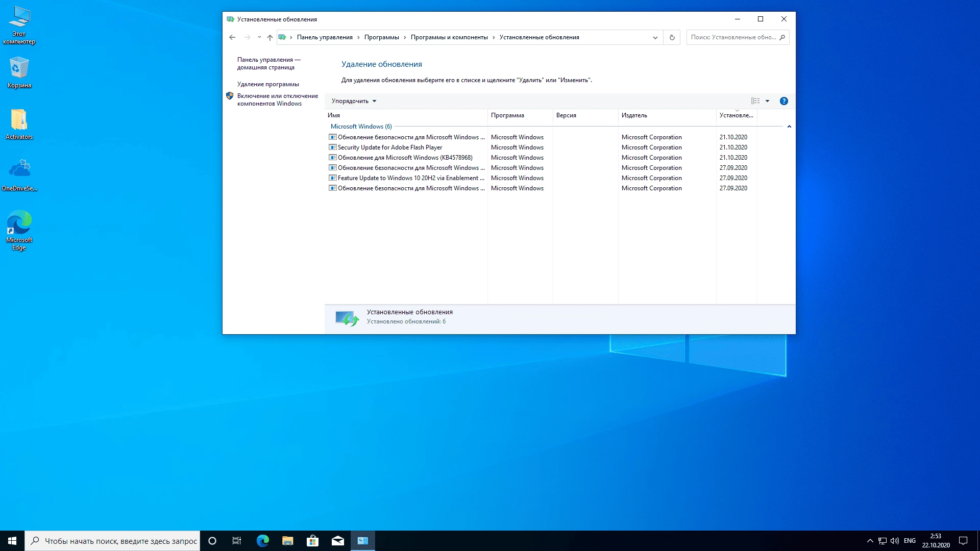Screen dimensions: 980x551
Task: Click icon of Security Update for Adobe Flash
Action: coord(333,147)
